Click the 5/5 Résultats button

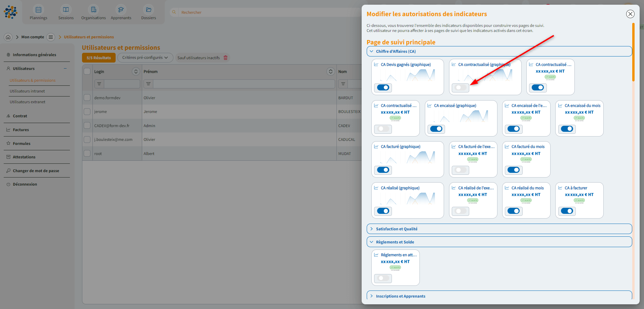pos(98,58)
